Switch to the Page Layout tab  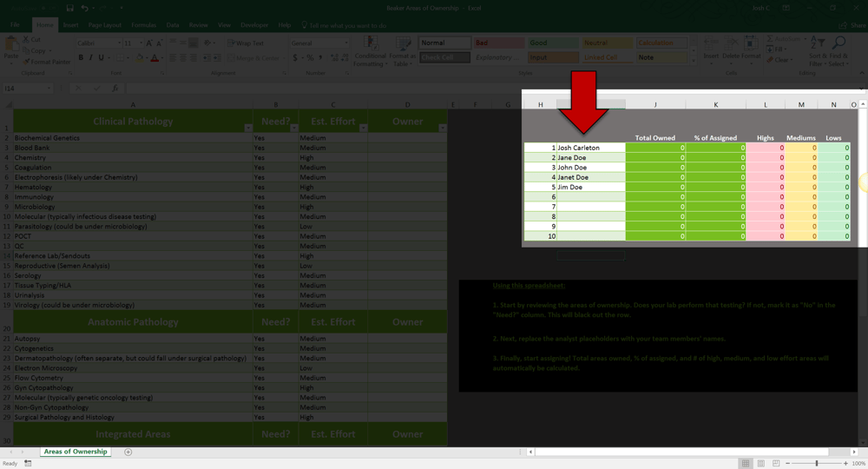point(105,25)
